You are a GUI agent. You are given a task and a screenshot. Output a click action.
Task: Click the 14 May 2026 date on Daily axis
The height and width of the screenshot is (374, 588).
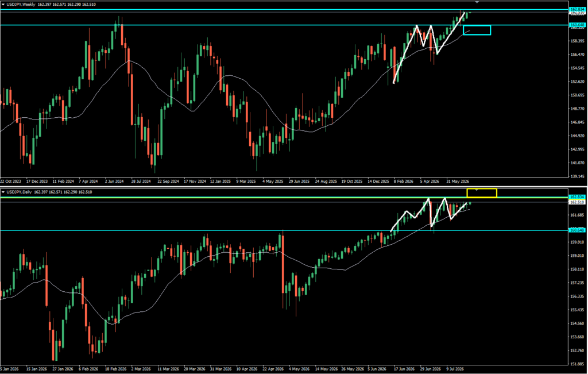tap(326, 369)
